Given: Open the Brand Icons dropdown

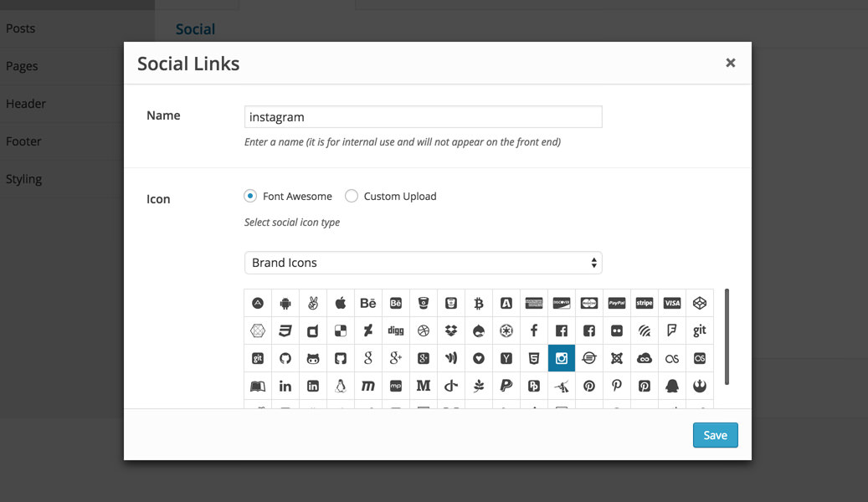Looking at the screenshot, I should pyautogui.click(x=424, y=263).
